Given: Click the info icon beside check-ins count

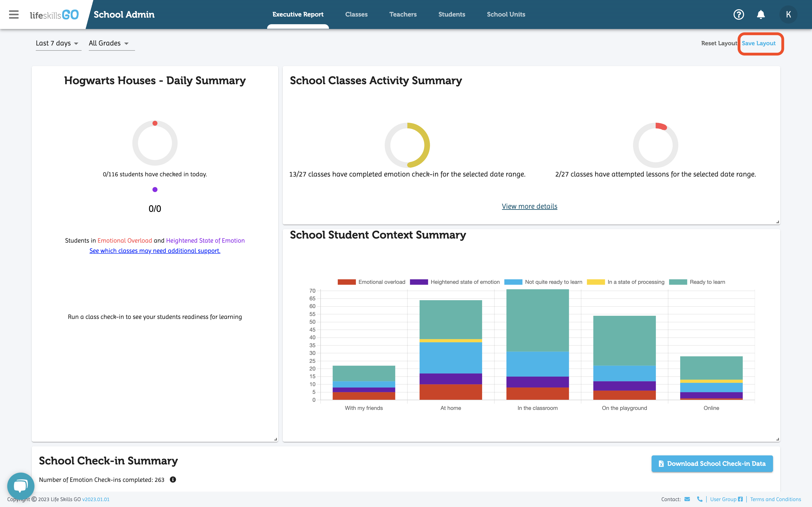Looking at the screenshot, I should (173, 480).
